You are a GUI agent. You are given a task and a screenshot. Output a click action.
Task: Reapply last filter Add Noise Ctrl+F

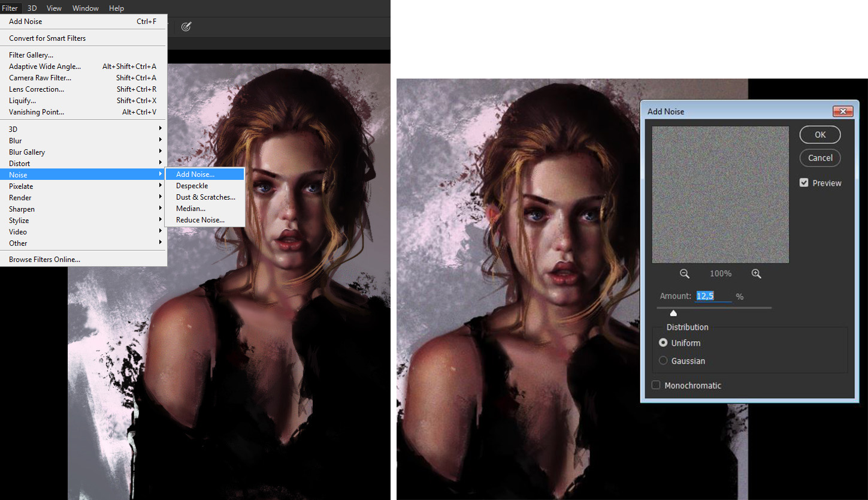click(x=83, y=22)
